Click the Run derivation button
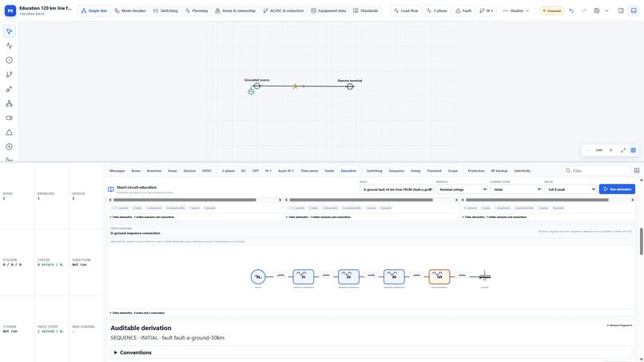Viewport: 644px width, 362px height. click(617, 189)
